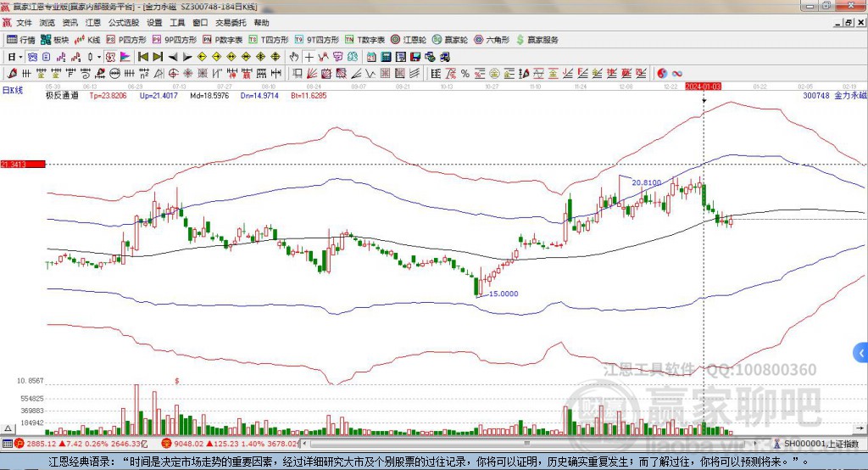Open the 六角形 hexagon tool
This screenshot has height=470, width=868.
click(492, 40)
